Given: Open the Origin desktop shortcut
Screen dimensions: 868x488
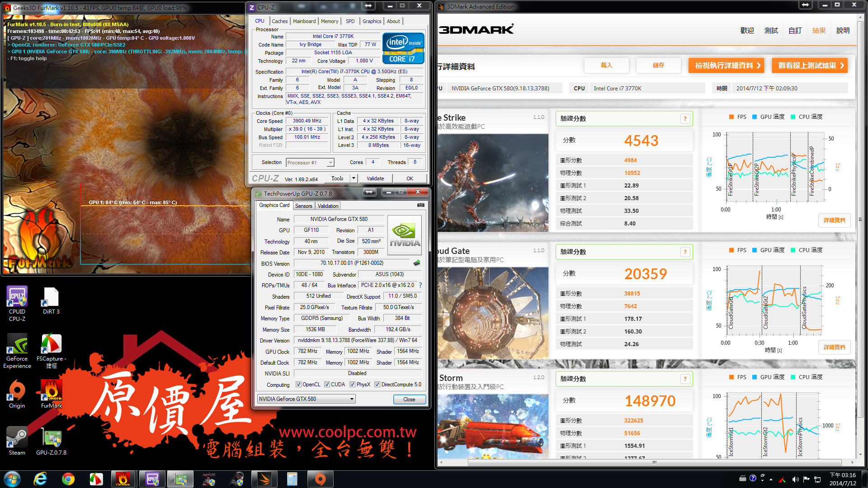Looking at the screenshot, I should [17, 394].
